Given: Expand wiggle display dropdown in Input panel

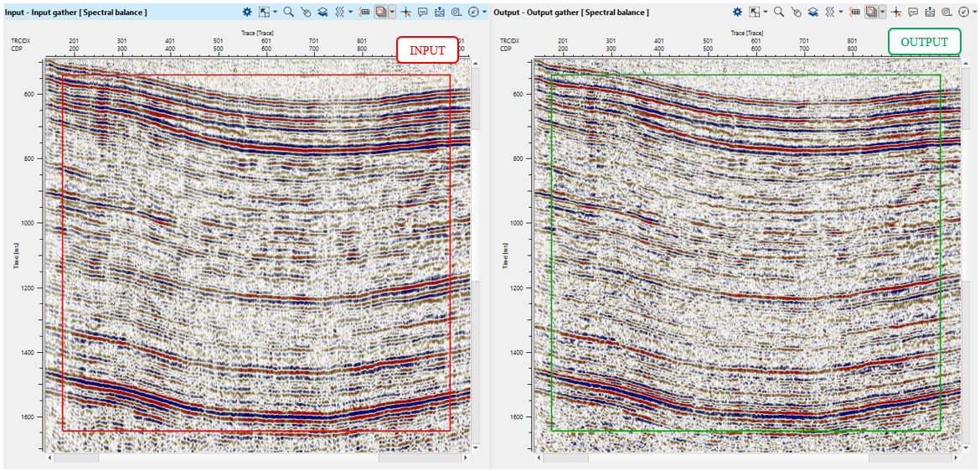Looking at the screenshot, I should click(350, 13).
